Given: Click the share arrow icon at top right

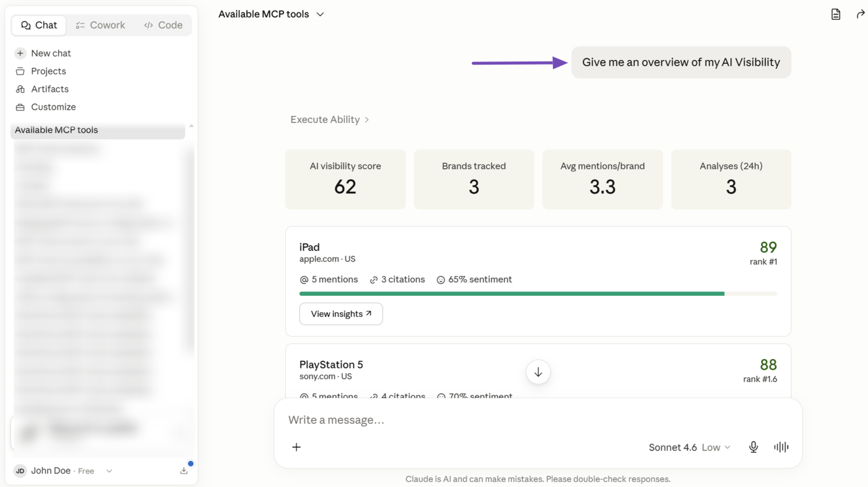Looking at the screenshot, I should tap(861, 14).
